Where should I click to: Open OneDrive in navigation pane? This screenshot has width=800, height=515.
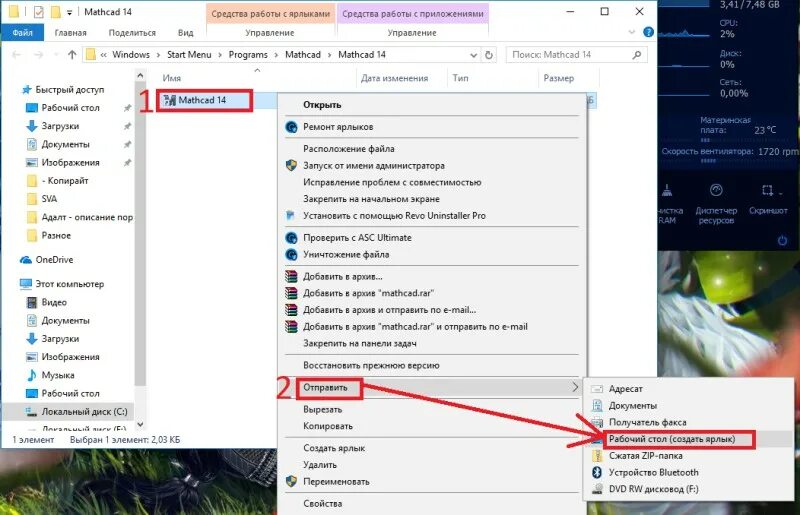54,259
